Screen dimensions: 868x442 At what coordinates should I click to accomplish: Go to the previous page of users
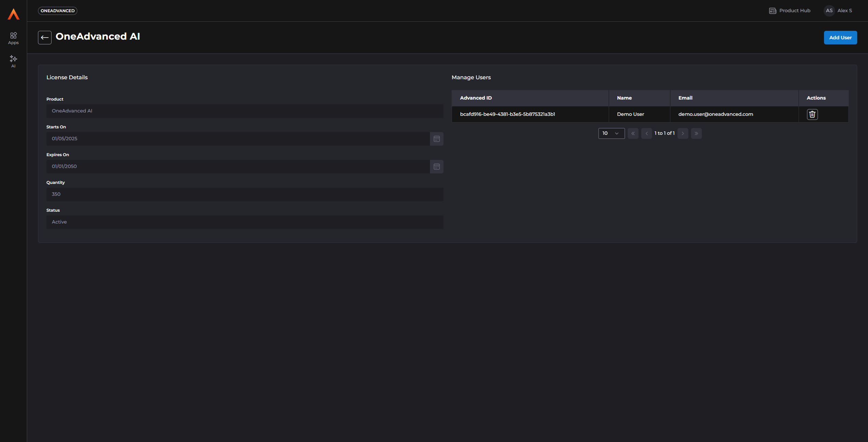(646, 133)
